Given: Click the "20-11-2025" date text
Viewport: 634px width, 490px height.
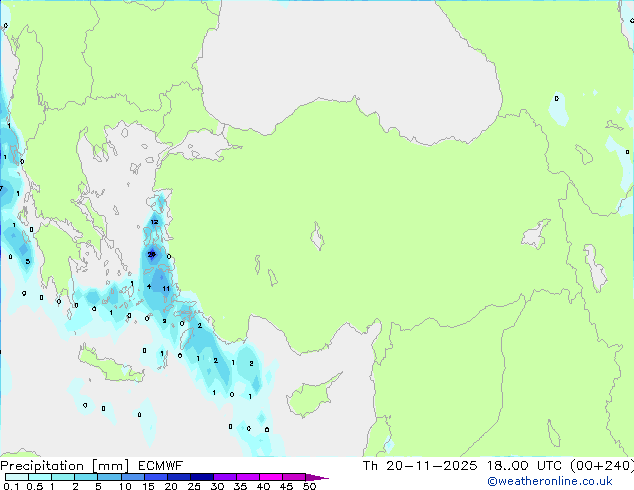Looking at the screenshot, I should [431, 466].
